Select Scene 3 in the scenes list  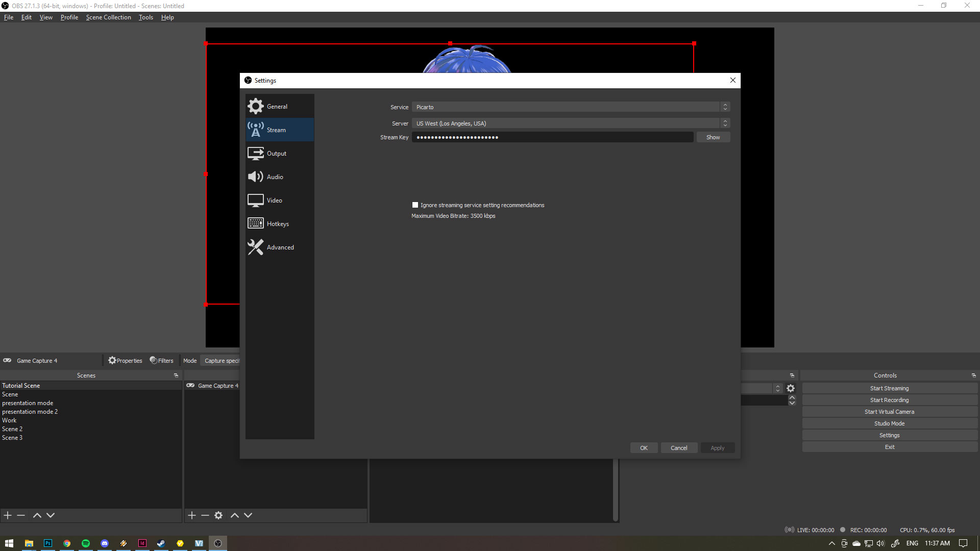click(x=91, y=438)
